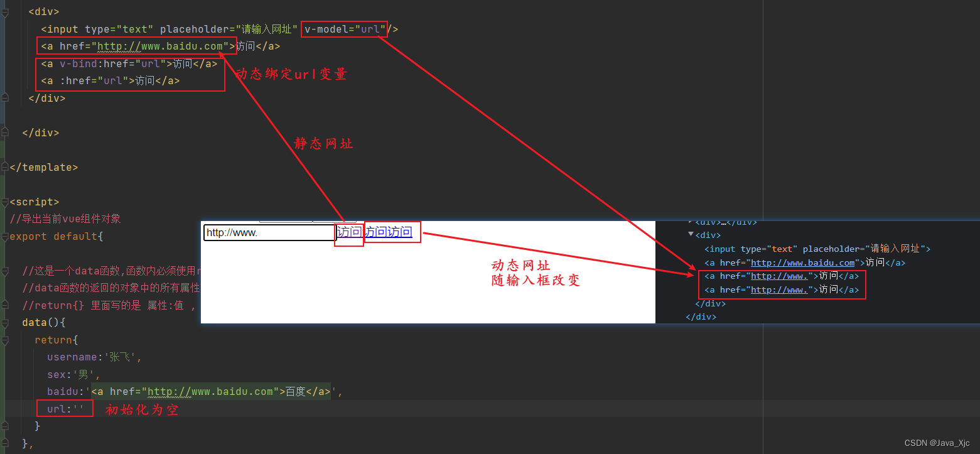Viewport: 980px width, 454px height.
Task: Collapse the expanded <div> node in DevTools tree
Action: coord(691,234)
